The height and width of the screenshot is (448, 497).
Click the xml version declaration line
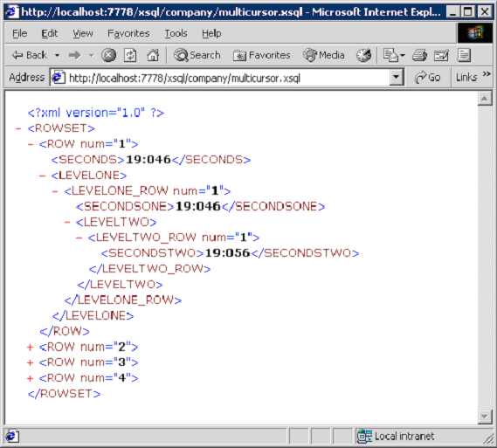pos(96,113)
